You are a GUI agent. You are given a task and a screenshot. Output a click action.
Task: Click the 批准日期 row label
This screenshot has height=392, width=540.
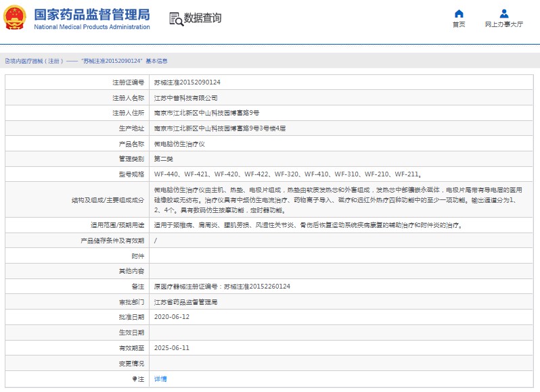pyautogui.click(x=131, y=317)
